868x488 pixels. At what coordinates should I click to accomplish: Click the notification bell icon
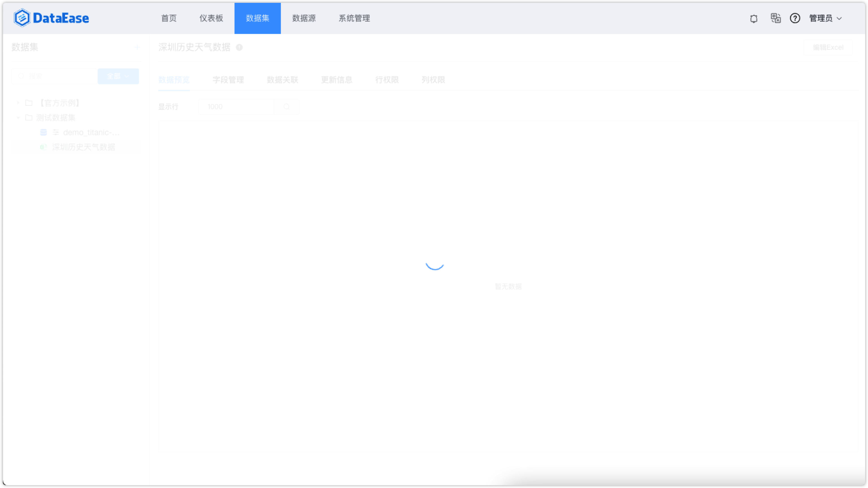[754, 19]
